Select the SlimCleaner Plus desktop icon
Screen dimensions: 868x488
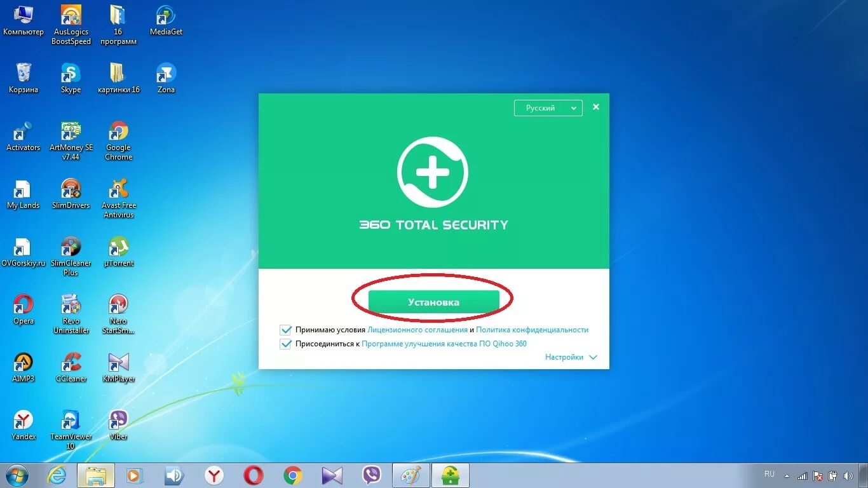[71, 257]
